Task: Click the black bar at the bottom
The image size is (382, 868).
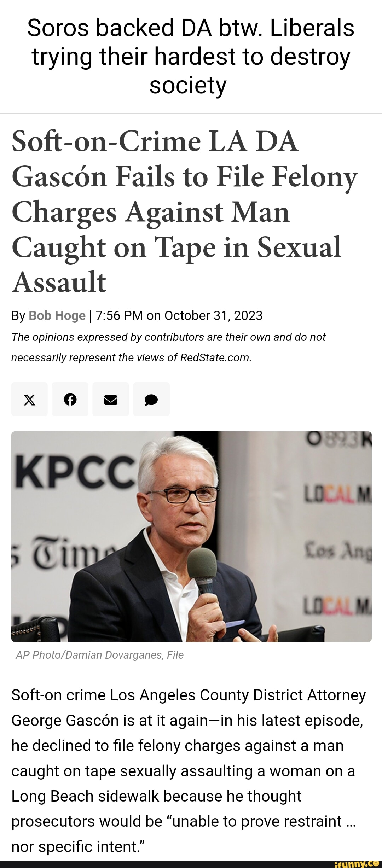Action: (166, 864)
